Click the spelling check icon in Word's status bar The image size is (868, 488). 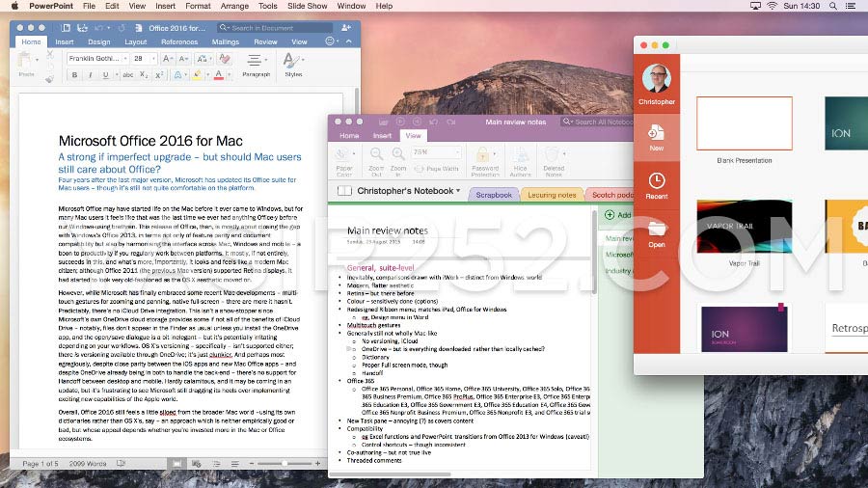(x=121, y=464)
